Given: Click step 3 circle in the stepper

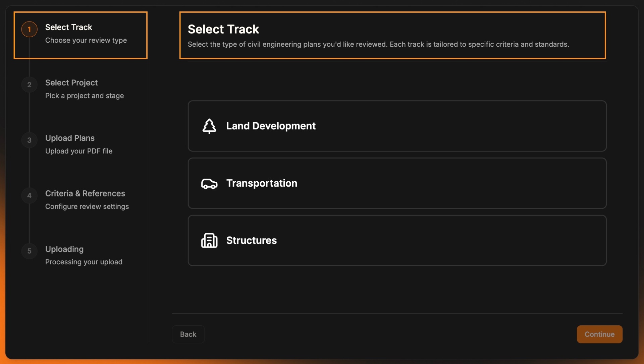Looking at the screenshot, I should (29, 140).
